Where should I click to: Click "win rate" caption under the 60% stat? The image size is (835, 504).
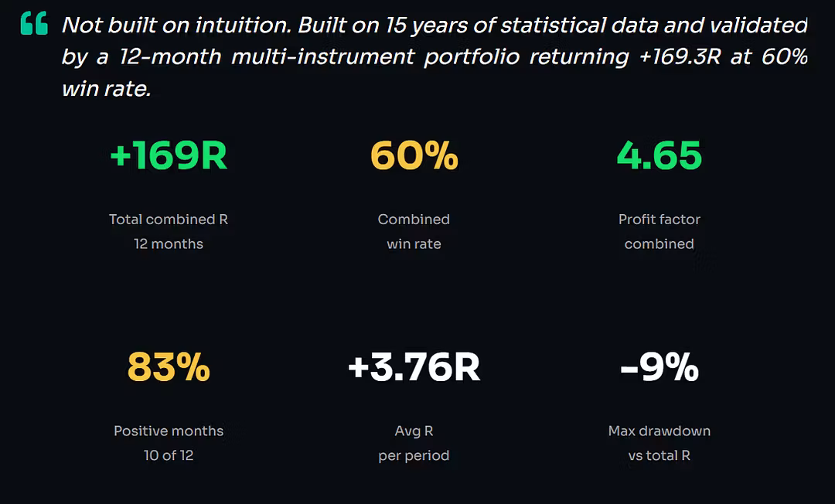point(414,244)
